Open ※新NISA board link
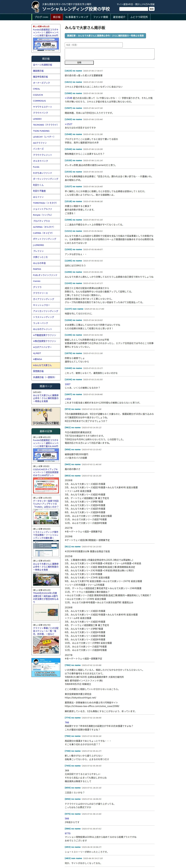The height and width of the screenshot is (868, 186). (x=46, y=359)
